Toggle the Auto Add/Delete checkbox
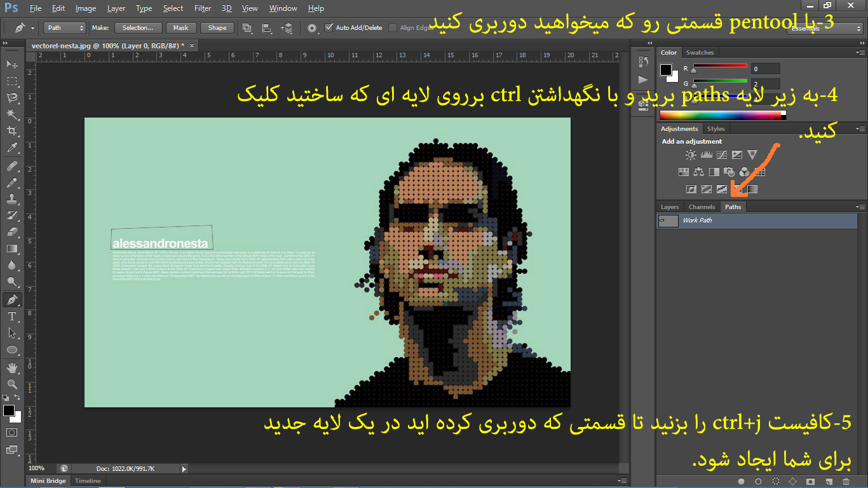 click(x=329, y=27)
